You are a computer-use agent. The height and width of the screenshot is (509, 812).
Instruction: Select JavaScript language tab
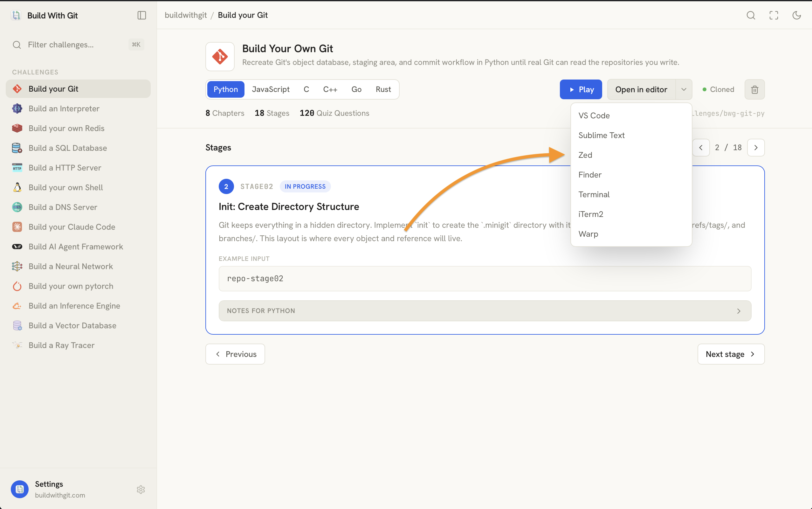click(x=271, y=89)
